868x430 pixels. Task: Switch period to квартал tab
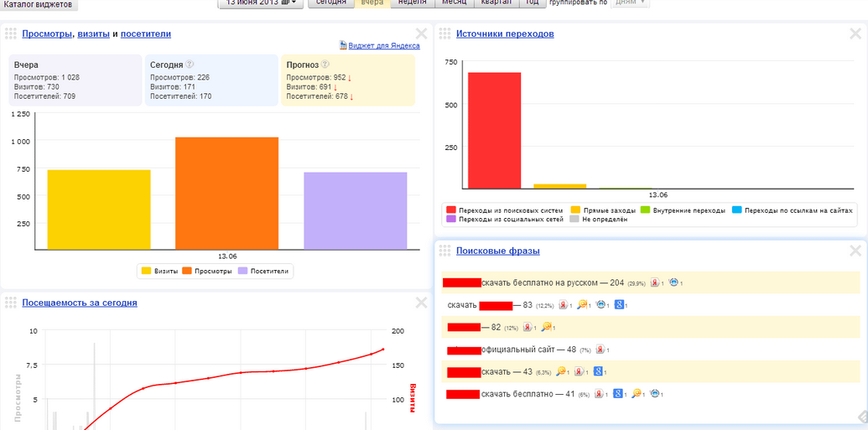[496, 3]
